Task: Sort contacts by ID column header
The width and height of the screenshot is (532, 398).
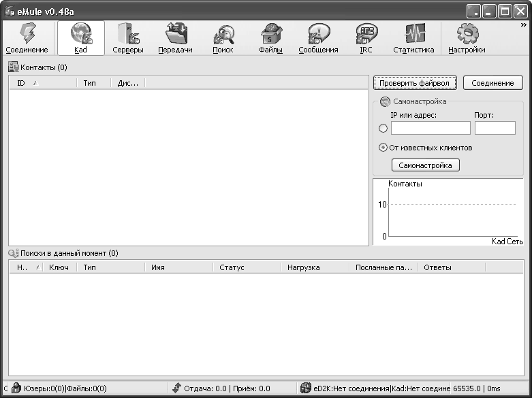Action: tap(43, 83)
